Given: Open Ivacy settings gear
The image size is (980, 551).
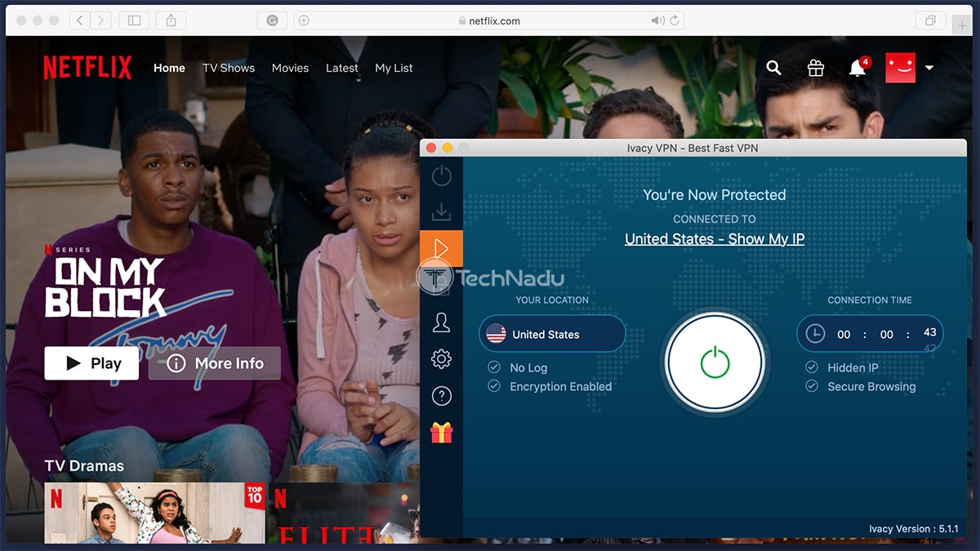Looking at the screenshot, I should point(441,358).
